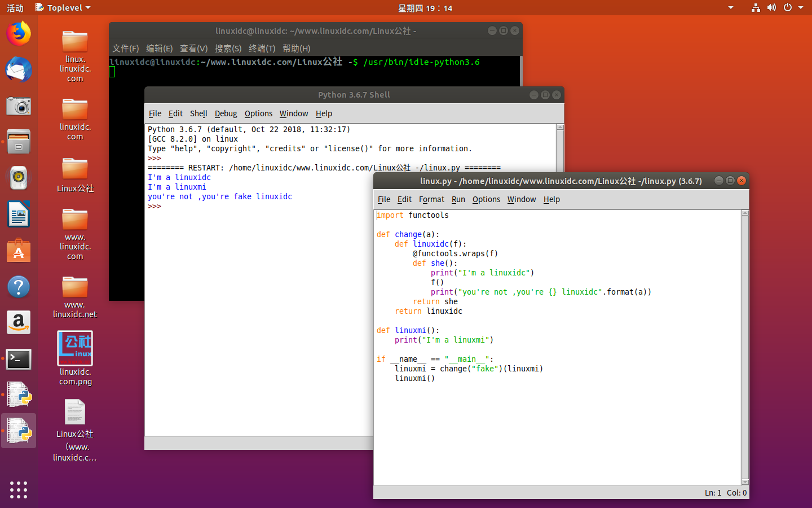Open Debug menu in Python Shell window
812x508 pixels.
[x=226, y=113]
